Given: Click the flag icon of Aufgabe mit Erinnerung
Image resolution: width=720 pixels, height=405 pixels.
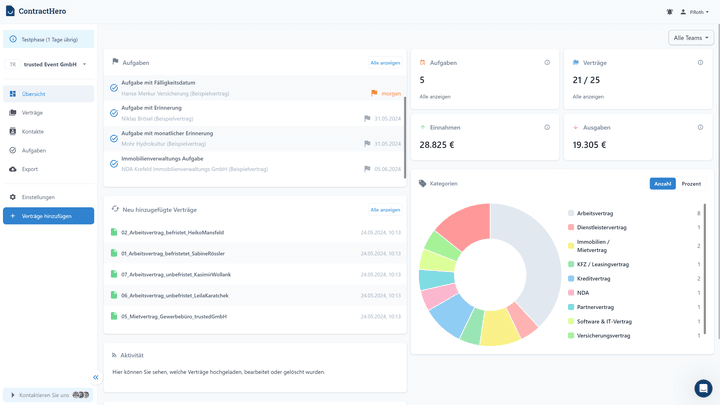Looking at the screenshot, I should pyautogui.click(x=367, y=118).
